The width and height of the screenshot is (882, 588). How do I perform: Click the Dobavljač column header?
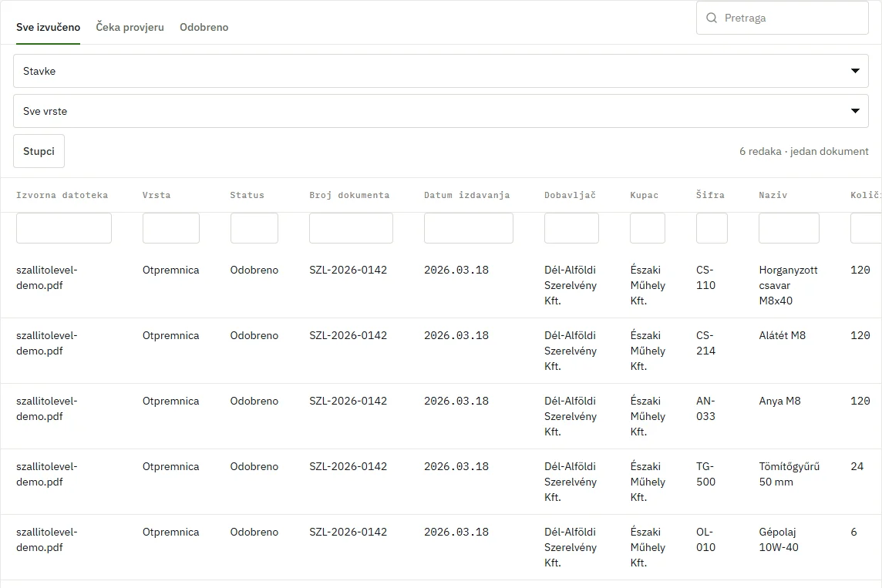click(570, 195)
